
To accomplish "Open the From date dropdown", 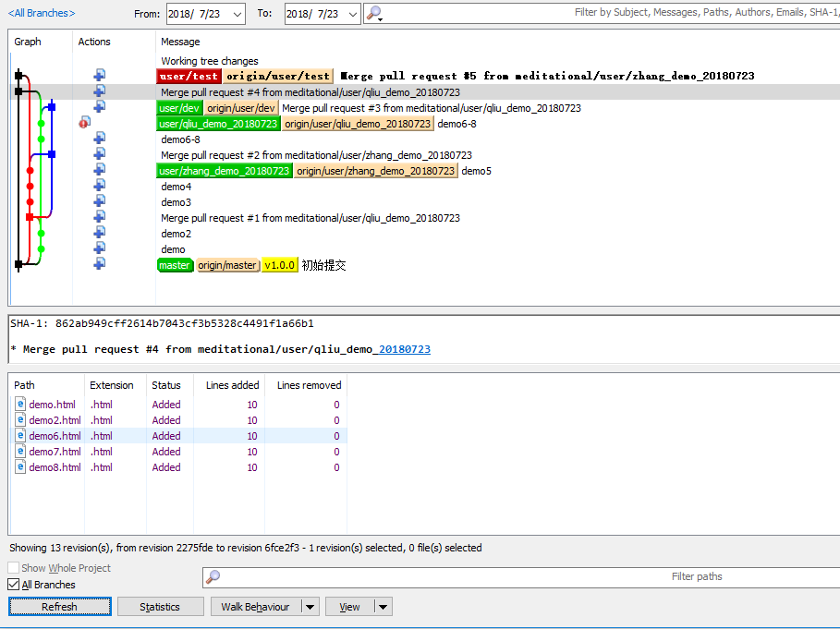I will [x=236, y=14].
